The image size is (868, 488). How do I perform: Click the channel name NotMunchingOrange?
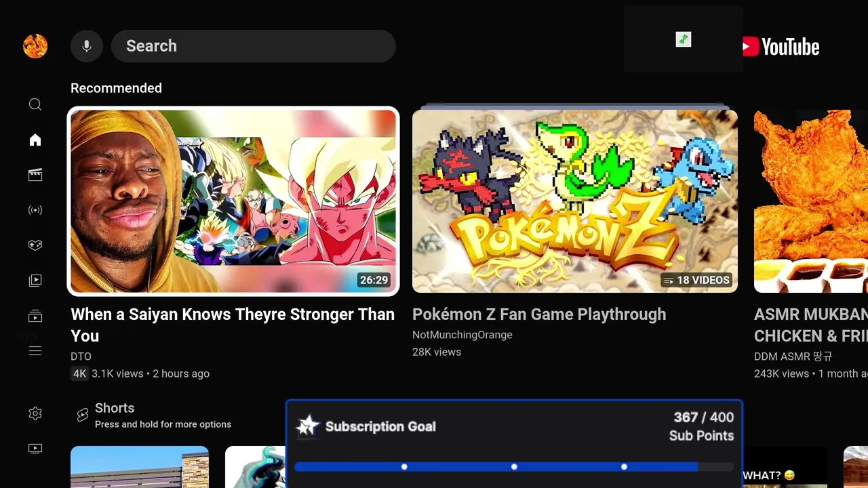pos(462,335)
